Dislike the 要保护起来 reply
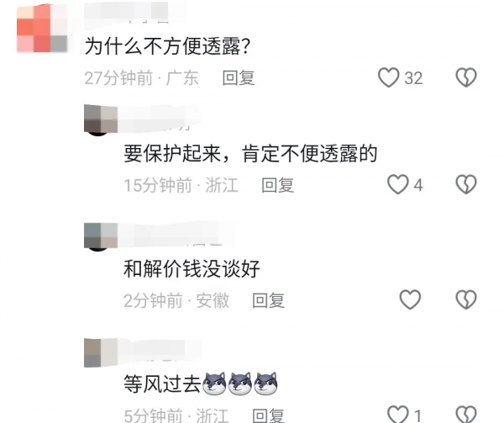 point(466,184)
